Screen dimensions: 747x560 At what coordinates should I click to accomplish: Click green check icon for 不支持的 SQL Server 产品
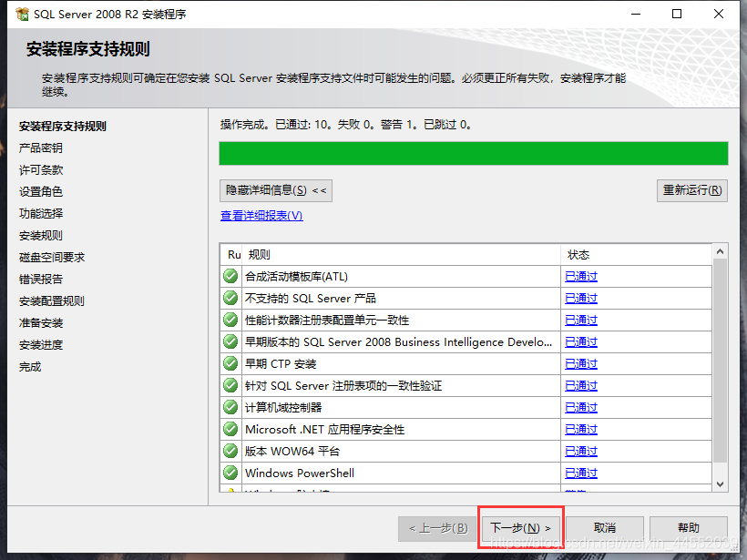(x=230, y=298)
